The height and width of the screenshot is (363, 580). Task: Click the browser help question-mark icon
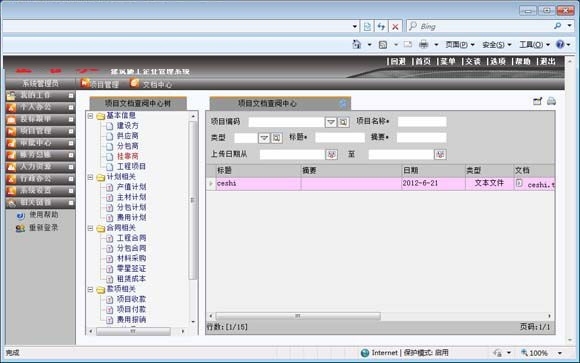point(560,44)
